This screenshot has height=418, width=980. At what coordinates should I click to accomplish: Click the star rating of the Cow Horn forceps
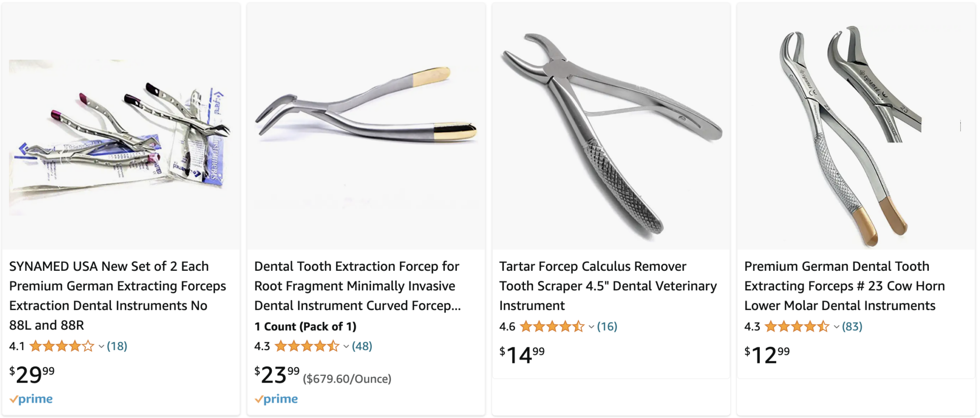click(x=795, y=327)
